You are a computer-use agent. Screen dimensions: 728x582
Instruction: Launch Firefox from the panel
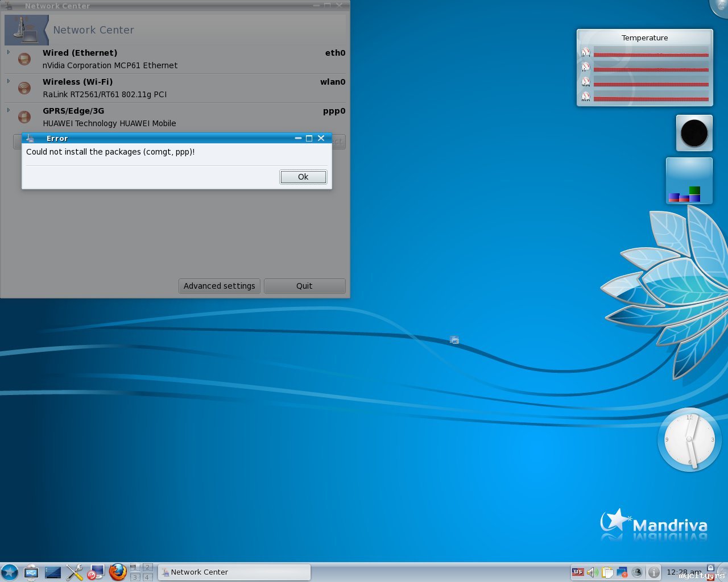[118, 572]
